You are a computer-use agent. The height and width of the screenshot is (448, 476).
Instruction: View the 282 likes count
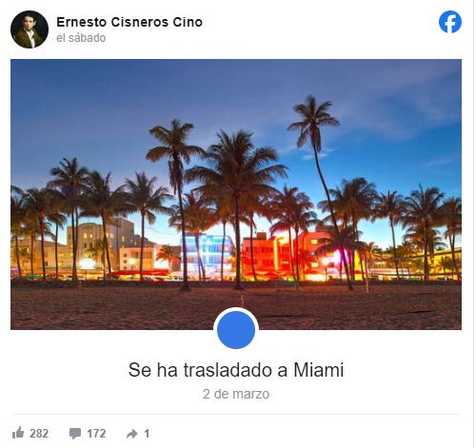(x=39, y=434)
